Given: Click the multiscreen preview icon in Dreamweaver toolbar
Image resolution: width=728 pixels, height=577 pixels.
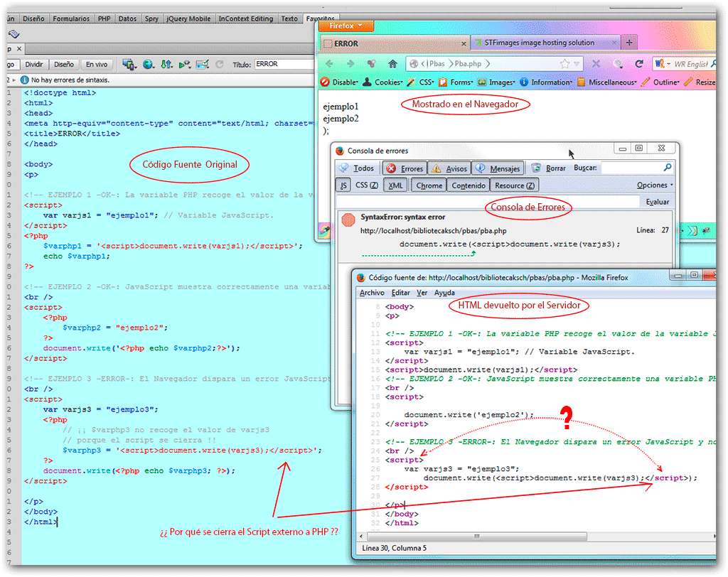Looking at the screenshot, I should click(129, 65).
